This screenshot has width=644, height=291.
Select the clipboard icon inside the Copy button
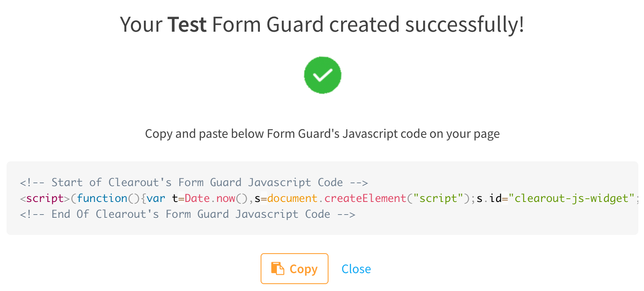point(278,269)
